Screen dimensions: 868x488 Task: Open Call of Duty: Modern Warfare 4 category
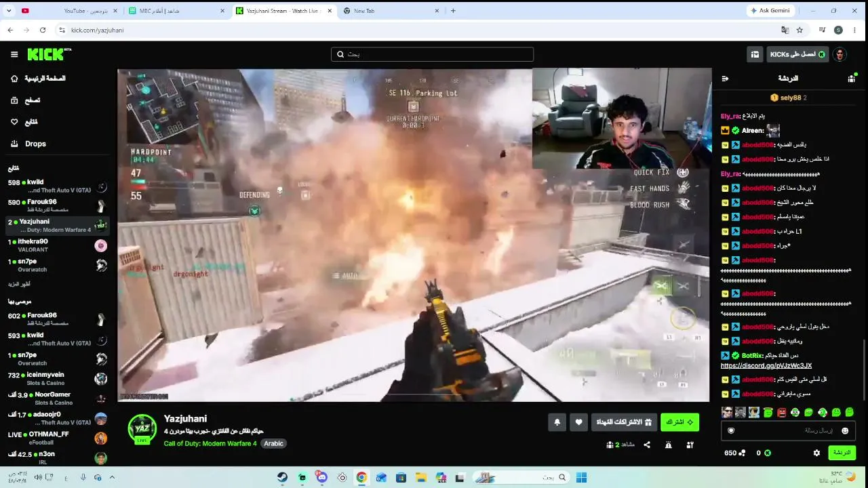click(210, 443)
